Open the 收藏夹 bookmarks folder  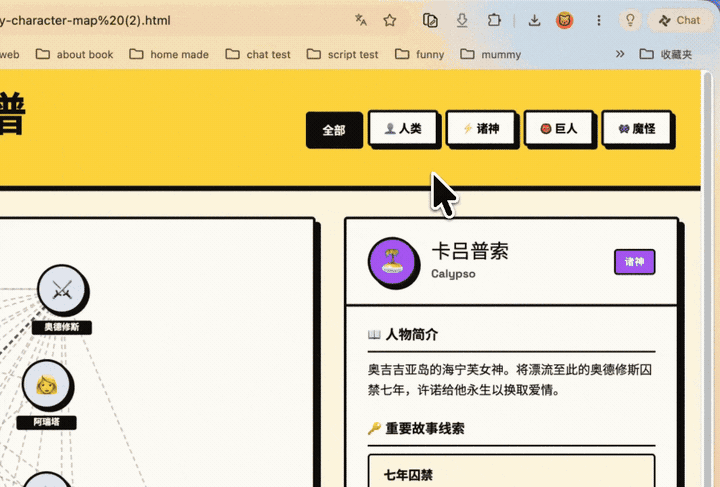666,55
